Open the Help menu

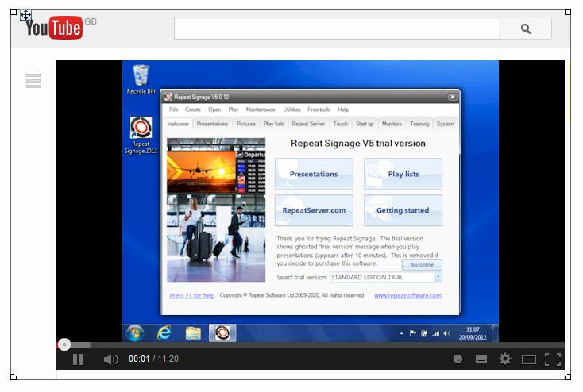343,110
